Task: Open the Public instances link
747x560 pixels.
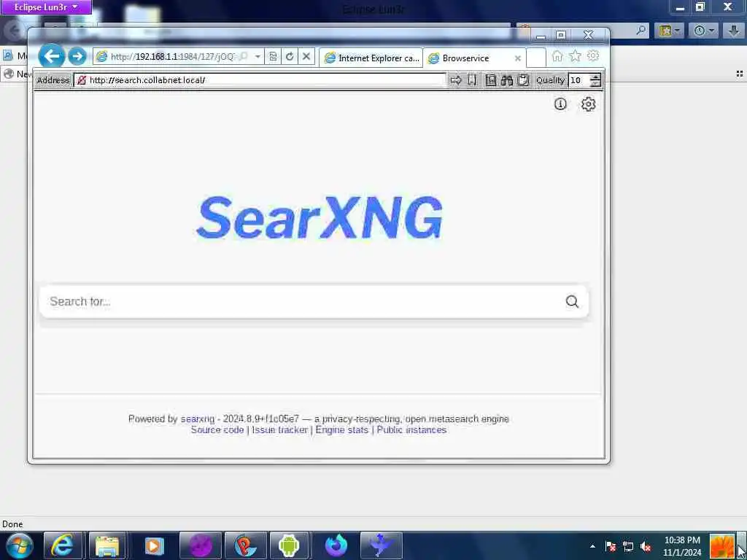Action: click(411, 430)
